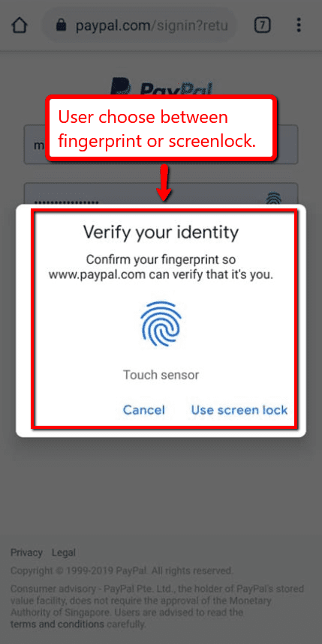Open the Privacy link
This screenshot has height=644, width=322.
(26, 553)
